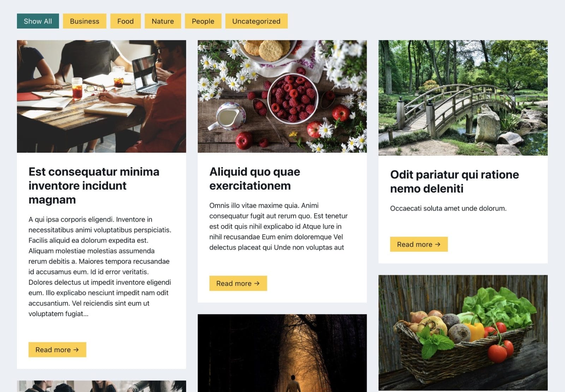565x392 pixels.
Task: Filter posts by People category
Action: (x=203, y=21)
